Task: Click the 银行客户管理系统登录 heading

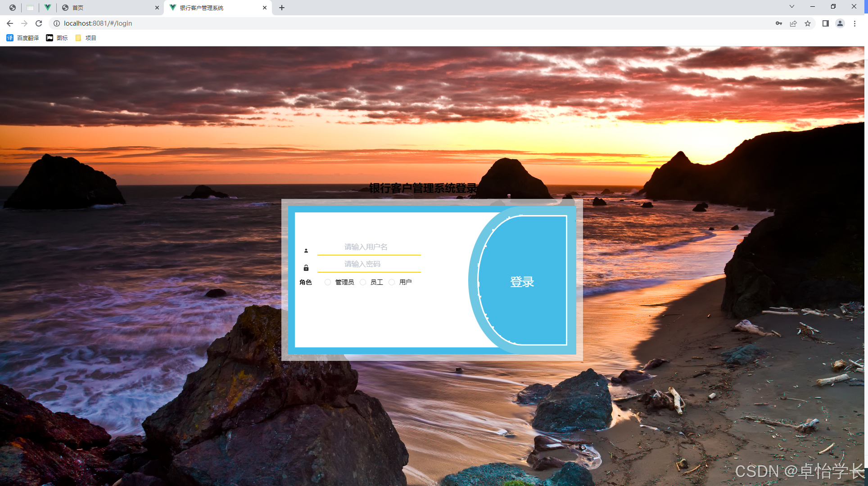Action: click(x=423, y=188)
